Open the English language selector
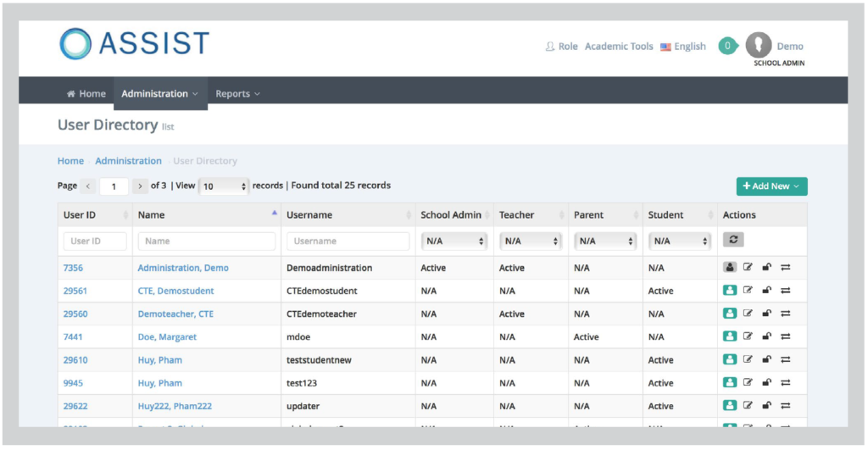 683,47
